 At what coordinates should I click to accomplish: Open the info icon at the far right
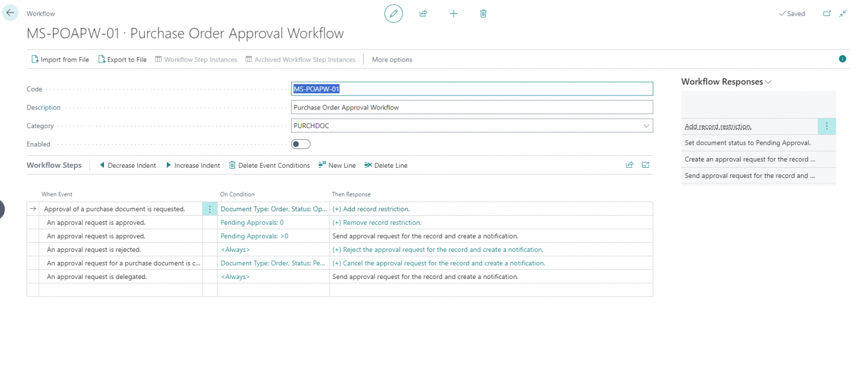tap(842, 58)
